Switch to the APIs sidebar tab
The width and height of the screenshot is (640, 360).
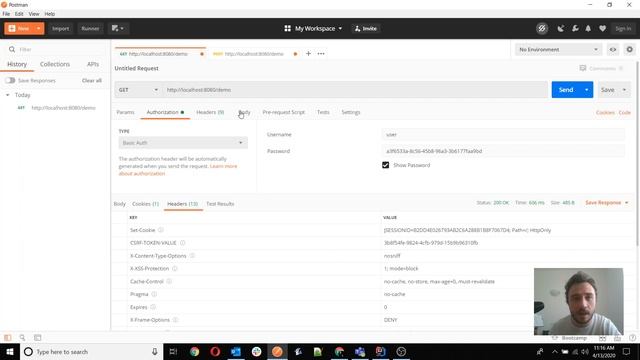click(x=93, y=64)
